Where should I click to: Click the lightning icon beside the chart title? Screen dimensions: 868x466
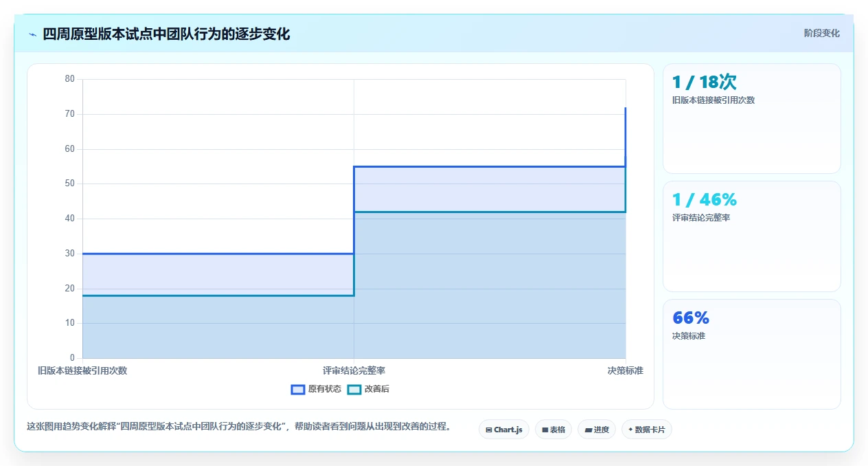point(33,34)
